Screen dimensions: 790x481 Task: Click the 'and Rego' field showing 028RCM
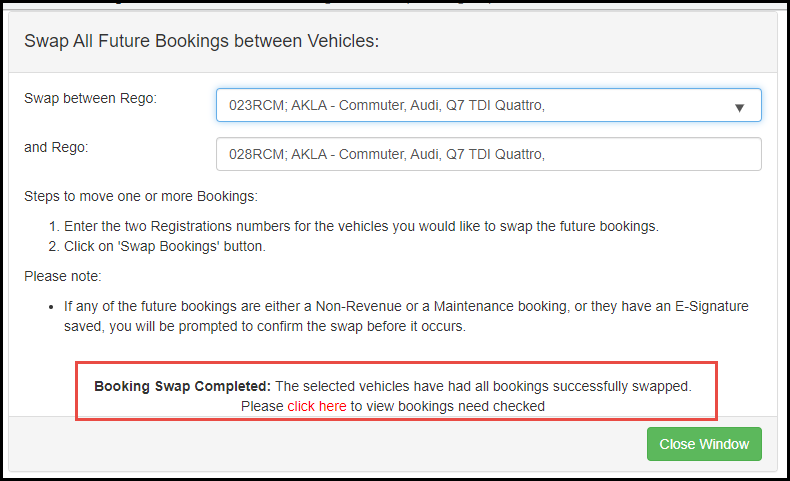pos(489,154)
